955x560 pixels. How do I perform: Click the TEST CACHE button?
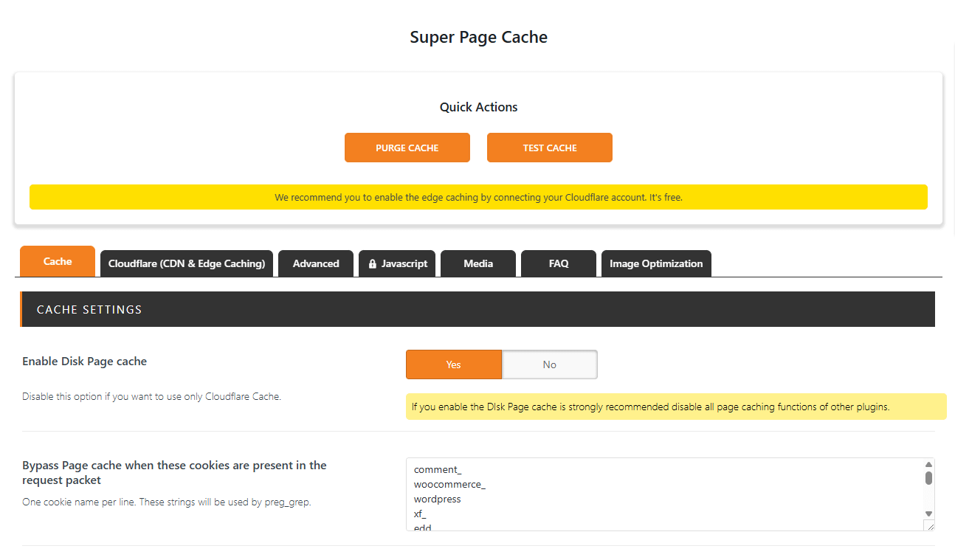pyautogui.click(x=550, y=148)
